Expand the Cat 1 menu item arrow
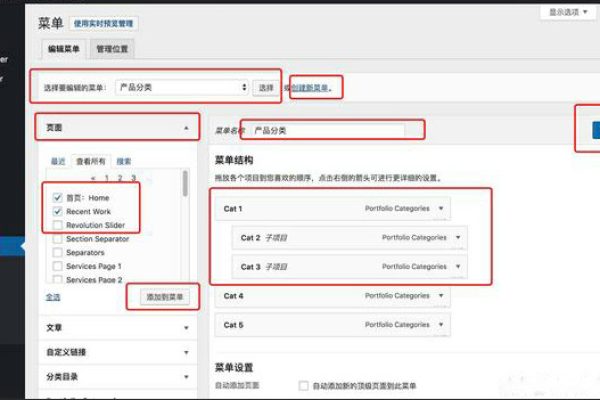Viewport: 600px width, 400px height. click(x=441, y=209)
